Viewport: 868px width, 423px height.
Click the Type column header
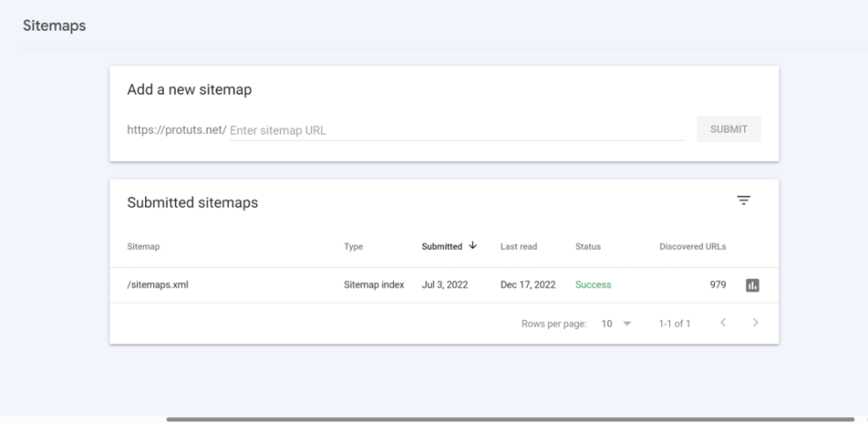click(x=354, y=246)
